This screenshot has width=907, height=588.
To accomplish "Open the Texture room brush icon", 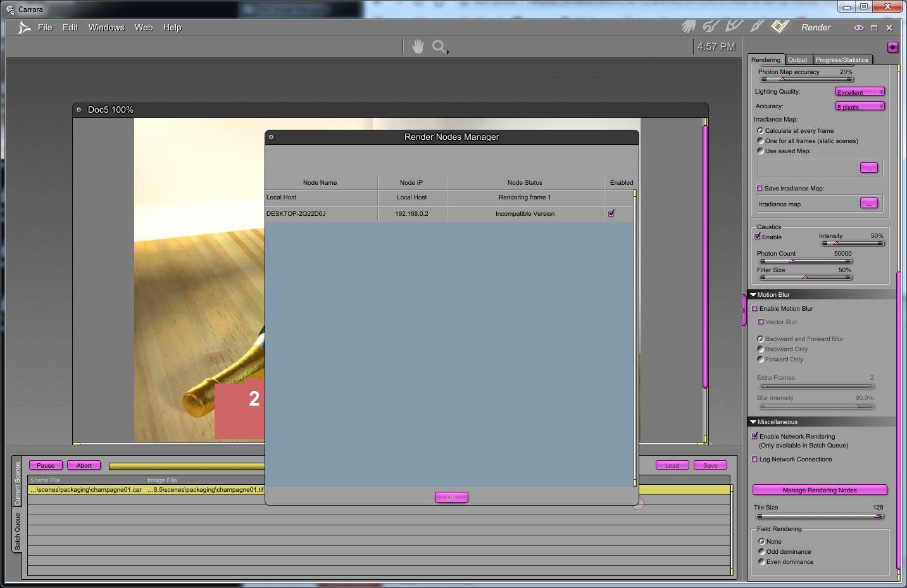I will (756, 27).
